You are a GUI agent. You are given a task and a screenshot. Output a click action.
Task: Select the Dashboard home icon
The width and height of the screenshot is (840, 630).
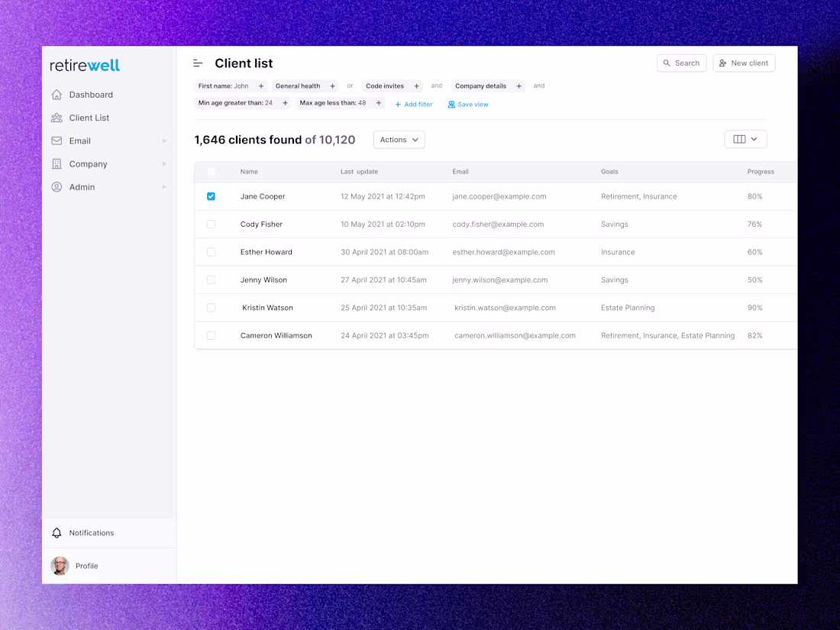pos(57,94)
